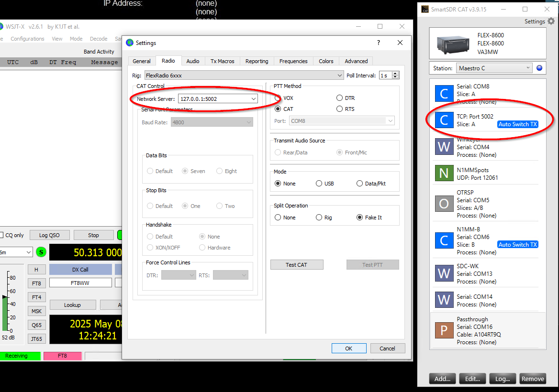Viewport: 559px width, 392px height.
Task: Select the TCP Port 5002 CAT icon
Action: tap(444, 120)
